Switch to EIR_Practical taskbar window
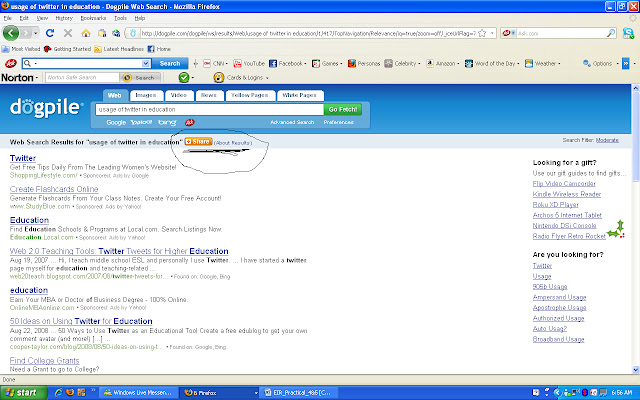This screenshot has width=640, height=400. [x=298, y=393]
